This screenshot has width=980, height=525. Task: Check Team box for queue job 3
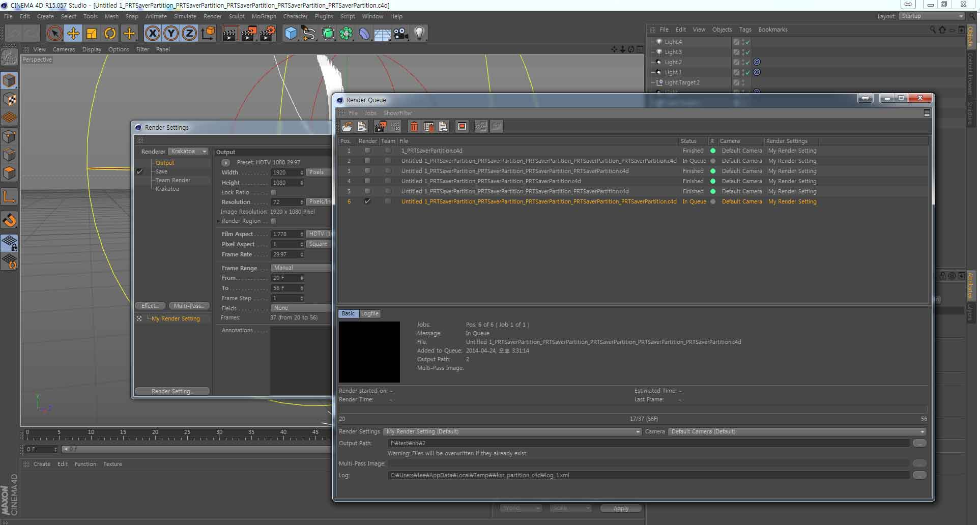[x=388, y=171]
